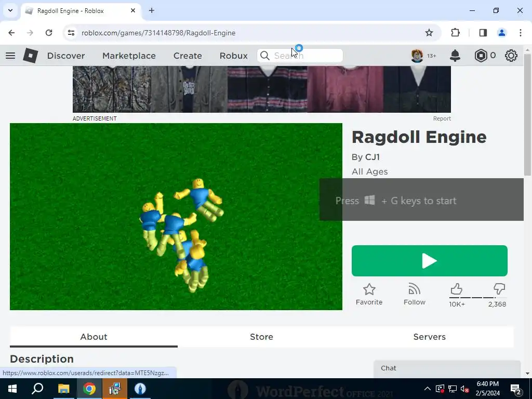Open the avatar profile icon
Image resolution: width=532 pixels, height=399 pixels.
(x=417, y=56)
